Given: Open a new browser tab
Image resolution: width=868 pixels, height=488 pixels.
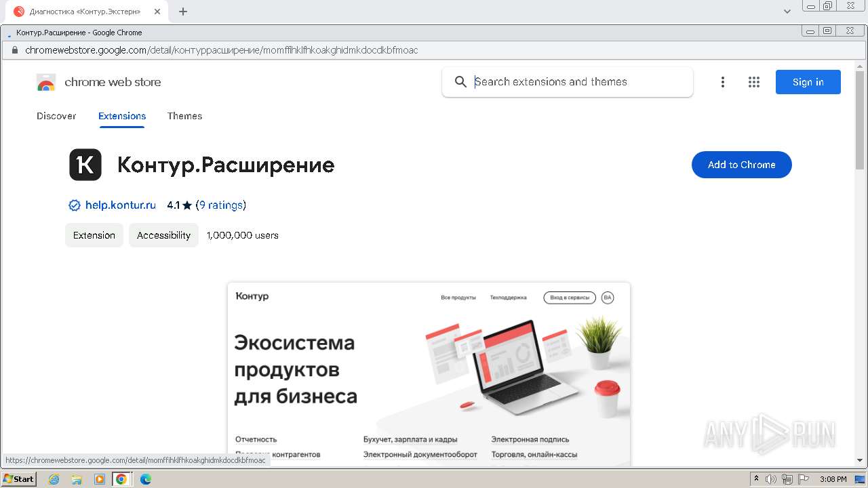Looking at the screenshot, I should click(x=183, y=12).
